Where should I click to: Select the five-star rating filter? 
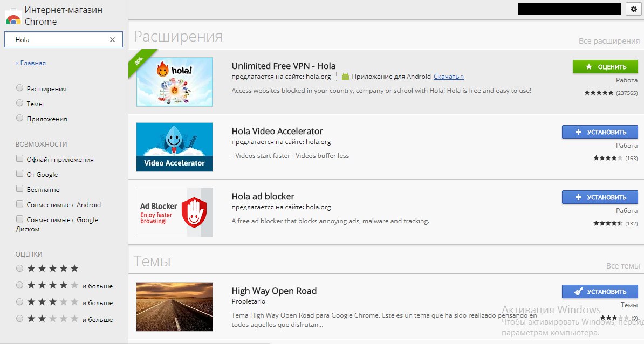pyautogui.click(x=19, y=269)
